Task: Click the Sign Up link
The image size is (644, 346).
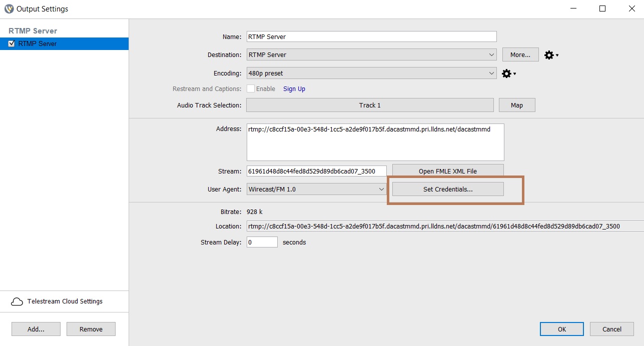Action: [294, 88]
